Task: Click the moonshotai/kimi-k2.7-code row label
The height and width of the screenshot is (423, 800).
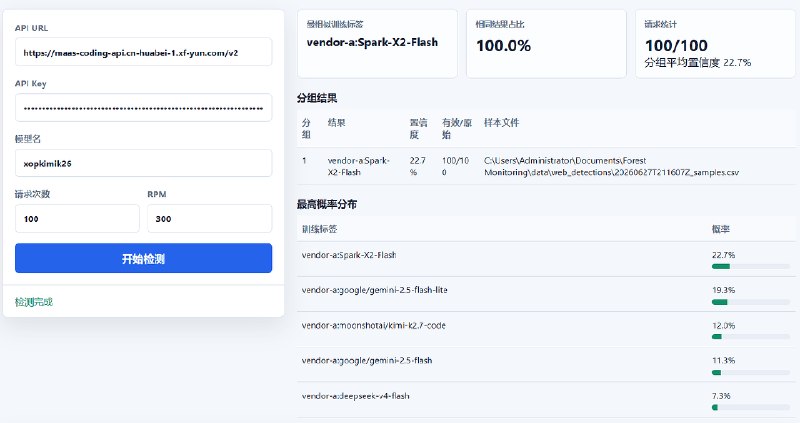Action: click(373, 325)
